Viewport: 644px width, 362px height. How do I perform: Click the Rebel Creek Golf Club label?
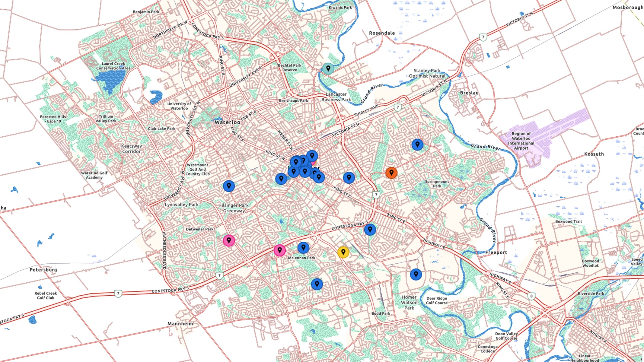click(46, 295)
